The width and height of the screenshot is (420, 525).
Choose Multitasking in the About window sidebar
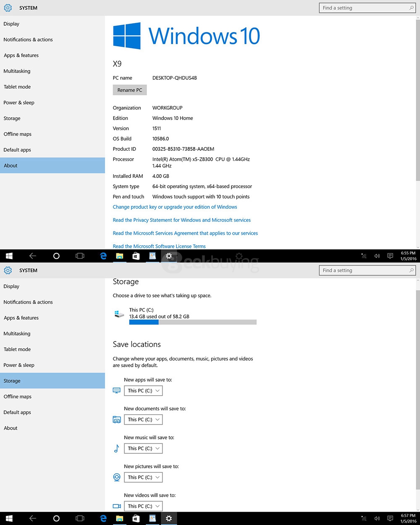tap(52, 71)
